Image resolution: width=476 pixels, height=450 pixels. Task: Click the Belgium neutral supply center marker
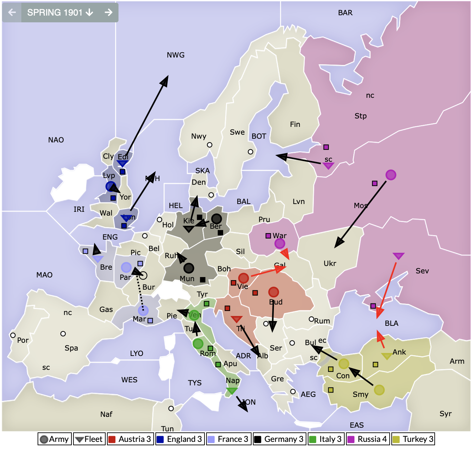pyautogui.click(x=145, y=235)
